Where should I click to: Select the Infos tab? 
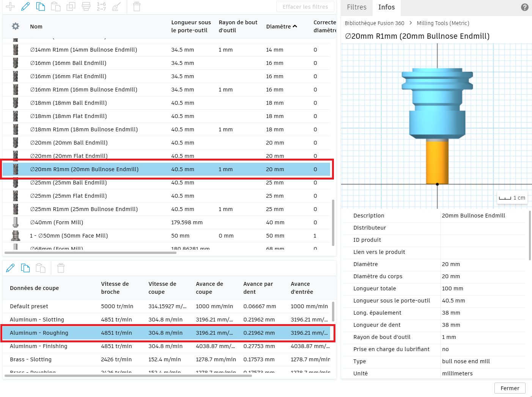point(386,7)
